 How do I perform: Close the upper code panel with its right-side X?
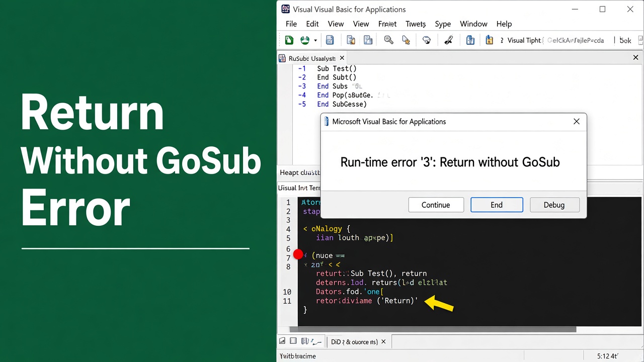(635, 58)
